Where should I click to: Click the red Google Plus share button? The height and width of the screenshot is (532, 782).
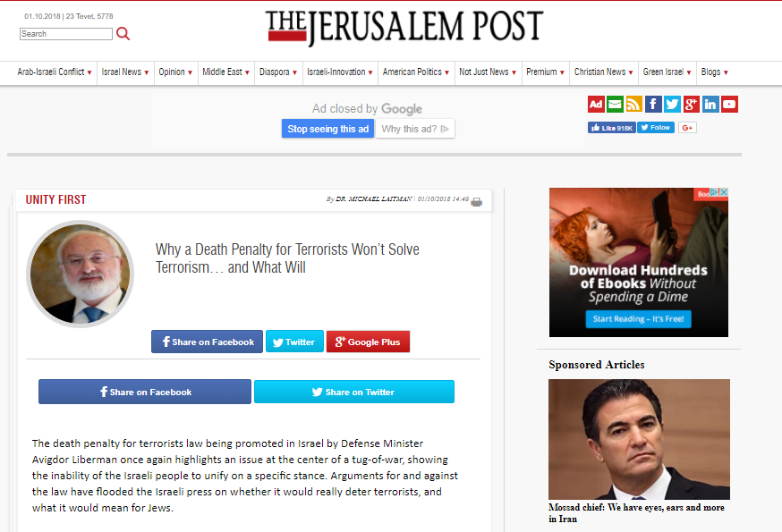click(368, 342)
